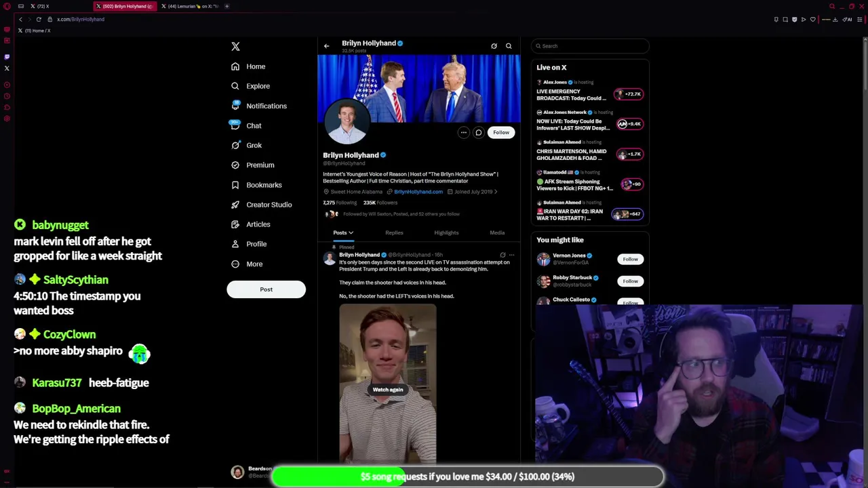This screenshot has width=868, height=488.
Task: Open the BrilynHollyhand.com link
Action: pyautogui.click(x=418, y=192)
